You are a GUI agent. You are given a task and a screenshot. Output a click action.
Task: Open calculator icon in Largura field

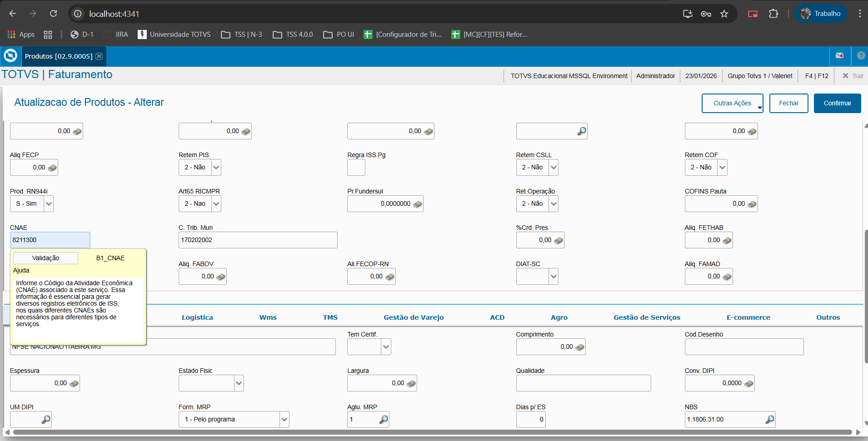point(411,383)
